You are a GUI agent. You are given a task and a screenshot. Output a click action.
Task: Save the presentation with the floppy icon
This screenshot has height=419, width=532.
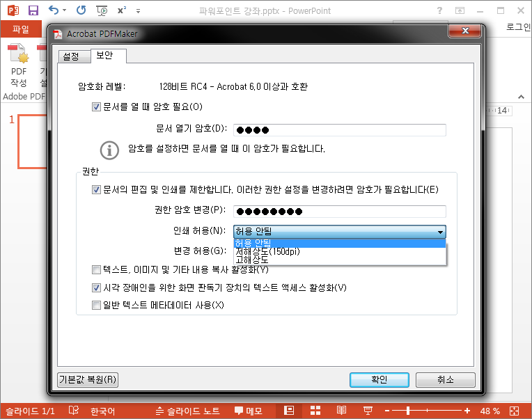click(33, 10)
